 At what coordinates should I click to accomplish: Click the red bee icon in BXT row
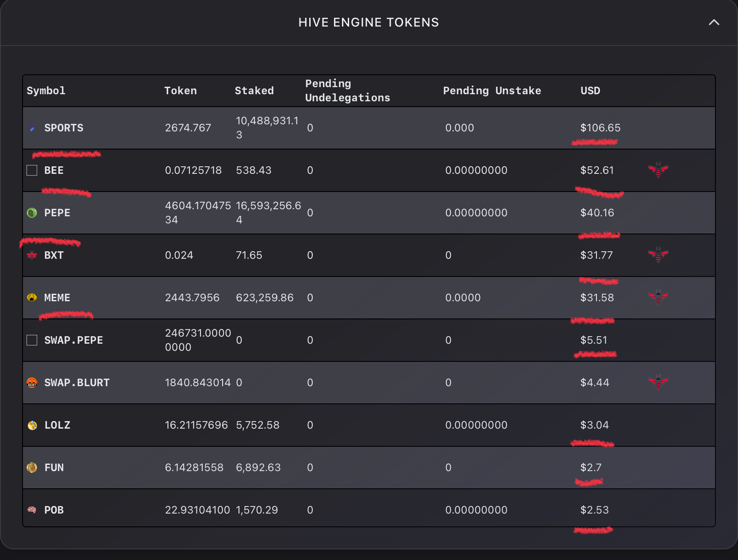658,255
